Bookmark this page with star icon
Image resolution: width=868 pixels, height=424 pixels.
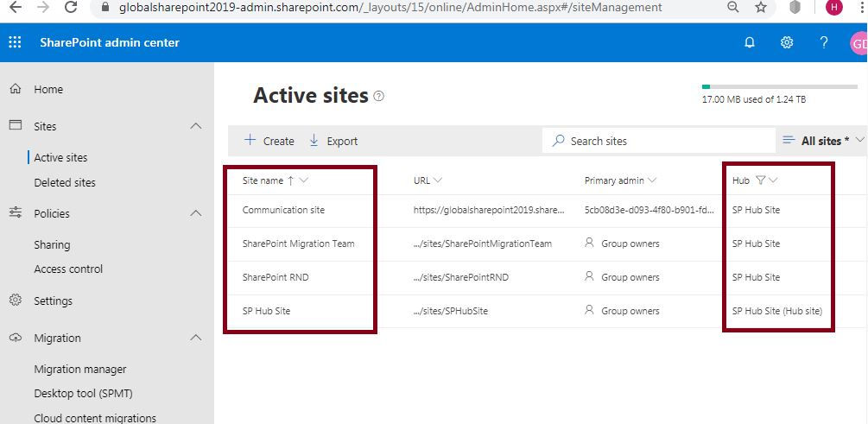[761, 7]
